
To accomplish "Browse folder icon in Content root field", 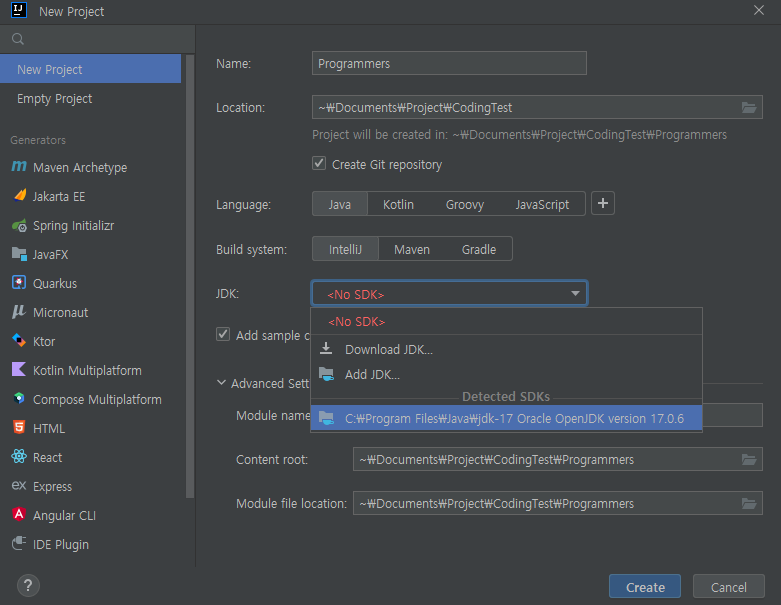I will click(749, 460).
